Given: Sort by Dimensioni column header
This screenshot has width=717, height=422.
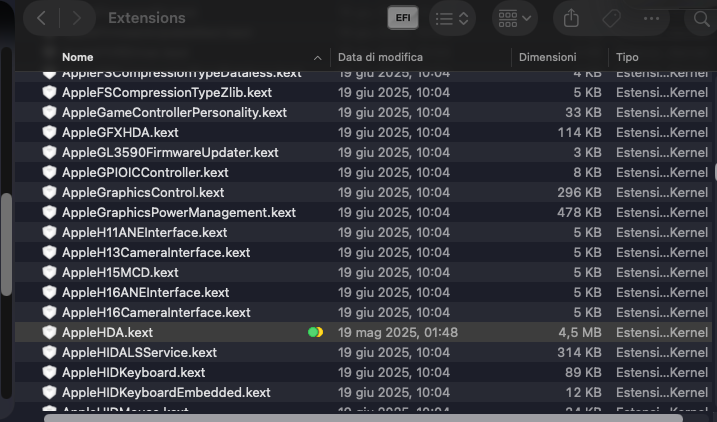Looking at the screenshot, I should point(547,57).
